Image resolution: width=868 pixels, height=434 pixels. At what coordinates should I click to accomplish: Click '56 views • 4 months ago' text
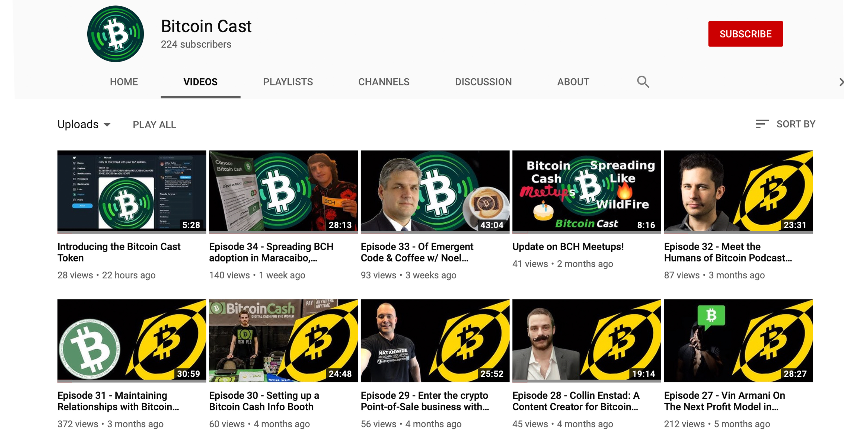pyautogui.click(x=411, y=424)
